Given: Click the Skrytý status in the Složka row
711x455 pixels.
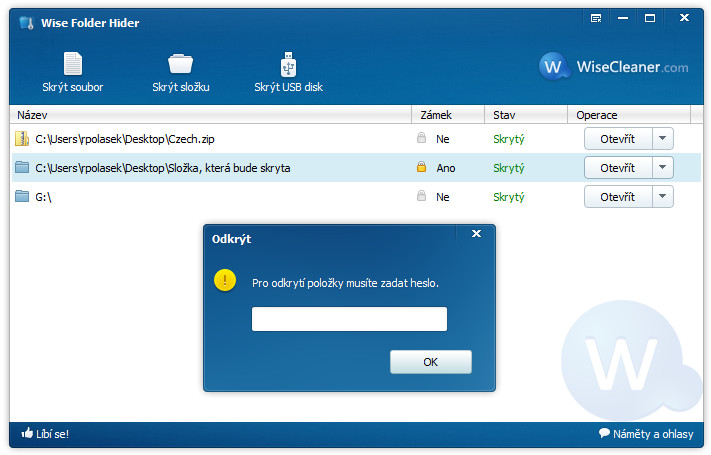Looking at the screenshot, I should pyautogui.click(x=509, y=168).
